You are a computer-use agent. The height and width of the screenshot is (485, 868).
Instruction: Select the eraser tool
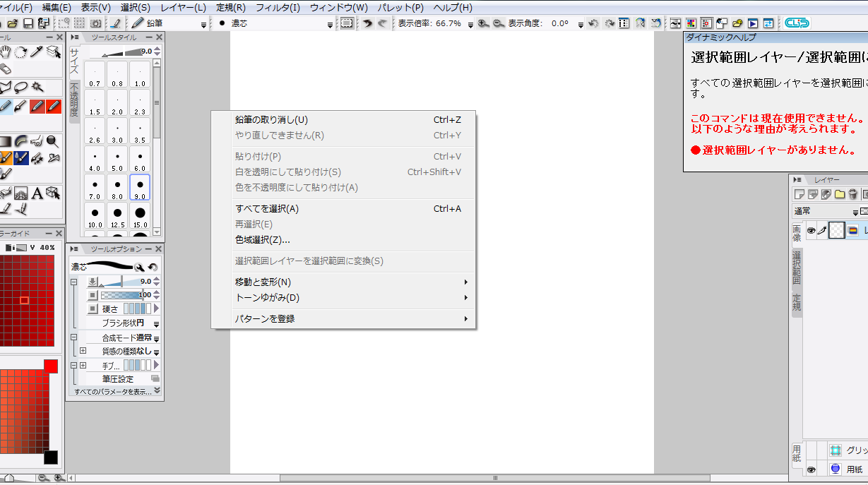(x=6, y=68)
